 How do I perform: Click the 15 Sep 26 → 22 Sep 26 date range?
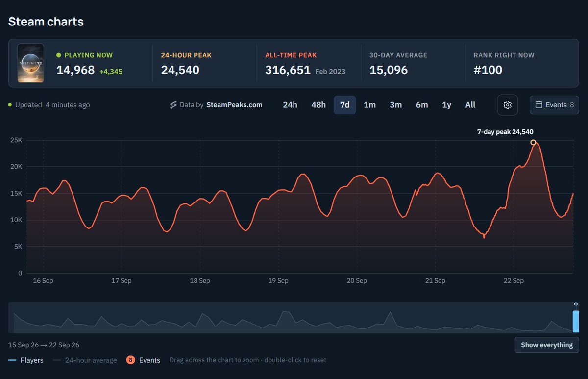click(44, 345)
